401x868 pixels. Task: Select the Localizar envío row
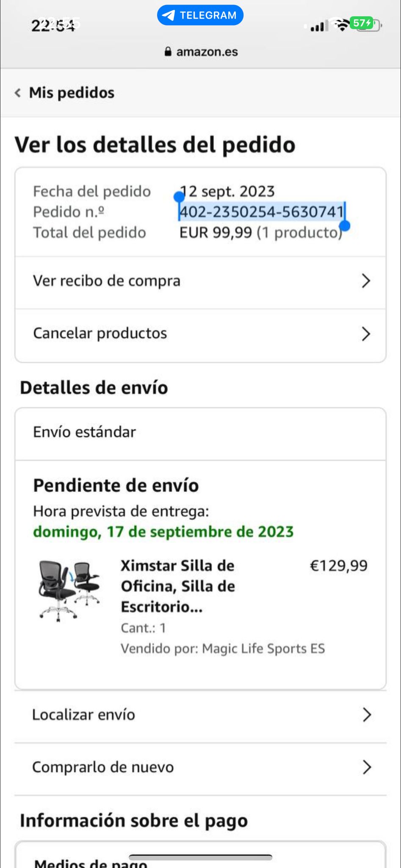(x=84, y=715)
